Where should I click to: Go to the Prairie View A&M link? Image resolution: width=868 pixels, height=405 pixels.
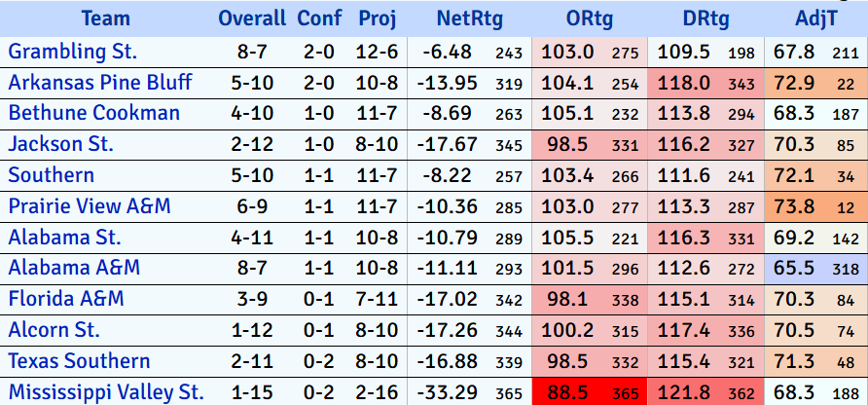[x=90, y=206]
